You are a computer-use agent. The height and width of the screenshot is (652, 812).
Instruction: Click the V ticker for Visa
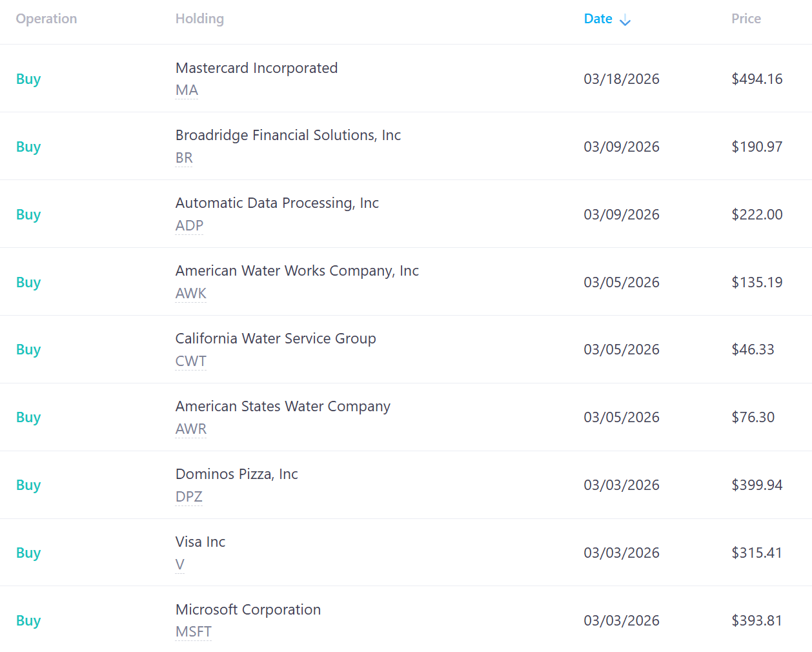click(x=180, y=565)
